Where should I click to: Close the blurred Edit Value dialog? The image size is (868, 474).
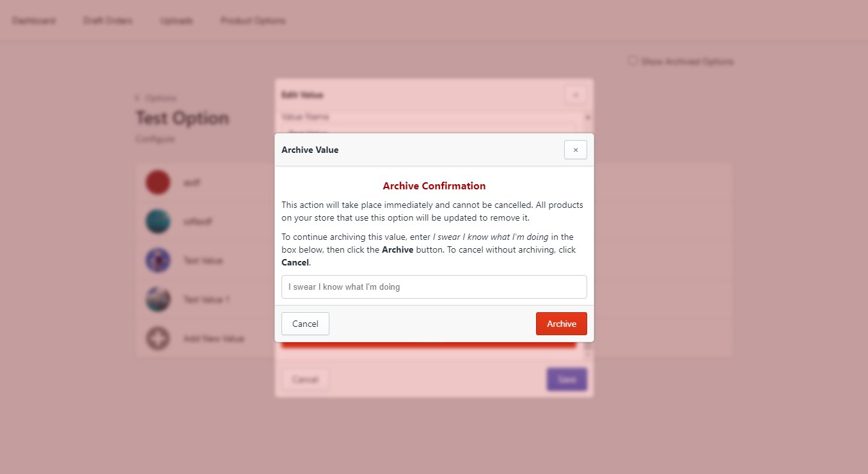pyautogui.click(x=575, y=95)
